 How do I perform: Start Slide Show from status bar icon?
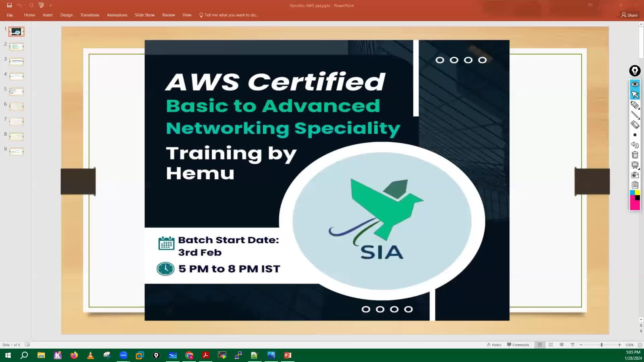(573, 345)
